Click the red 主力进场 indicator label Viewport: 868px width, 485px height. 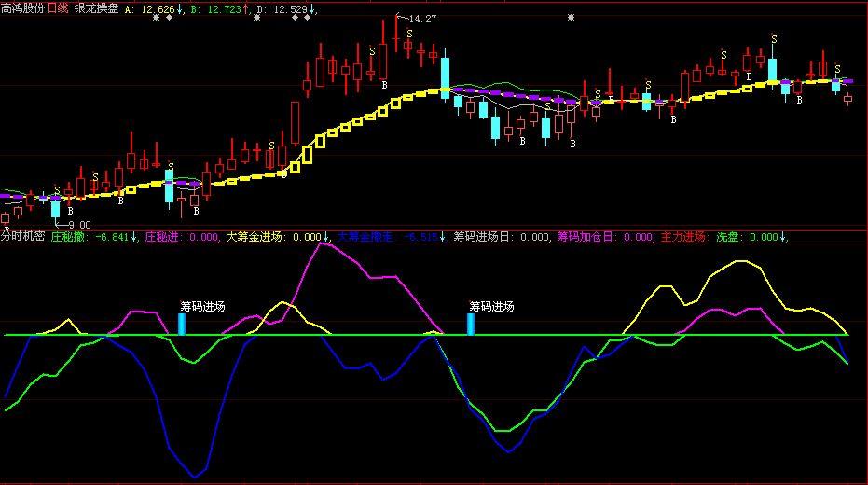pos(683,237)
